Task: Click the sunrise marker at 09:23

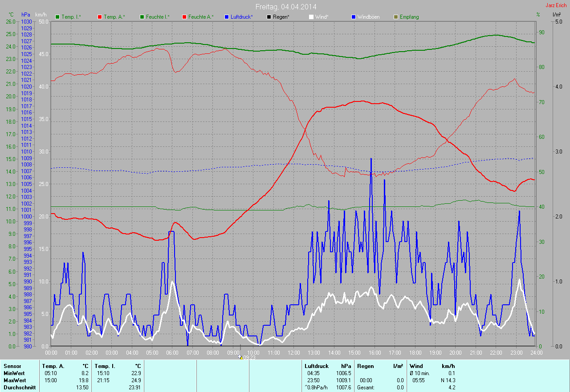Action: (240, 357)
